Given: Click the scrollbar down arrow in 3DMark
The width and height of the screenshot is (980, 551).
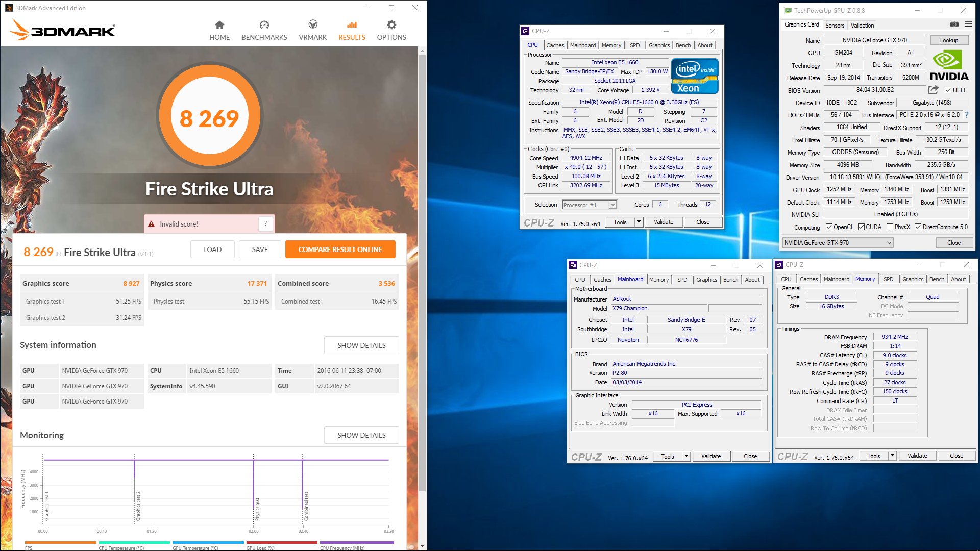Looking at the screenshot, I should tap(422, 546).
